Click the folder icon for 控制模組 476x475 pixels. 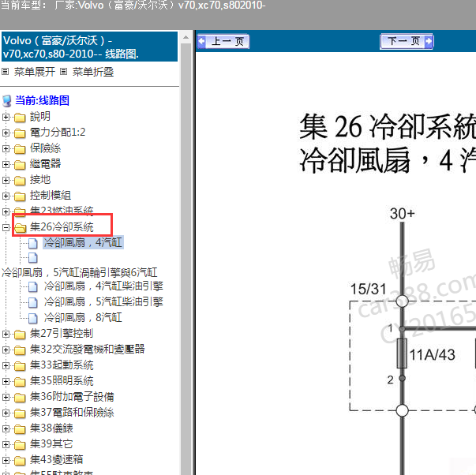(x=20, y=196)
